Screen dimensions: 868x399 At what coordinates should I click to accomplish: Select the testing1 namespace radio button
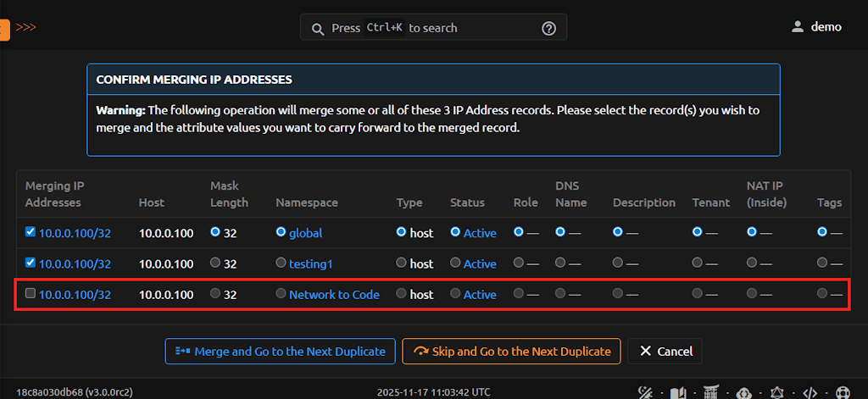[x=281, y=263]
